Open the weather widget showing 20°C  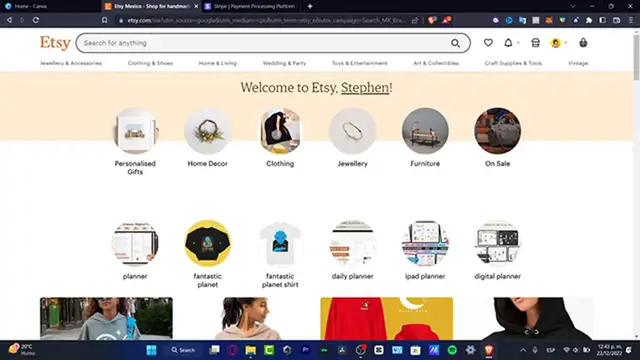22,350
